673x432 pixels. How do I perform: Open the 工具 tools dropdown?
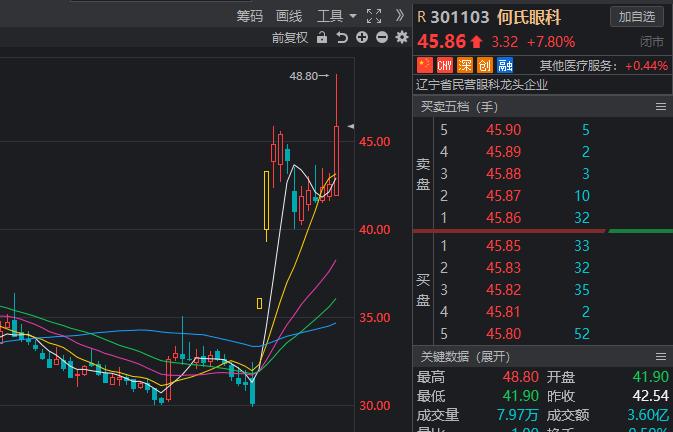336,16
